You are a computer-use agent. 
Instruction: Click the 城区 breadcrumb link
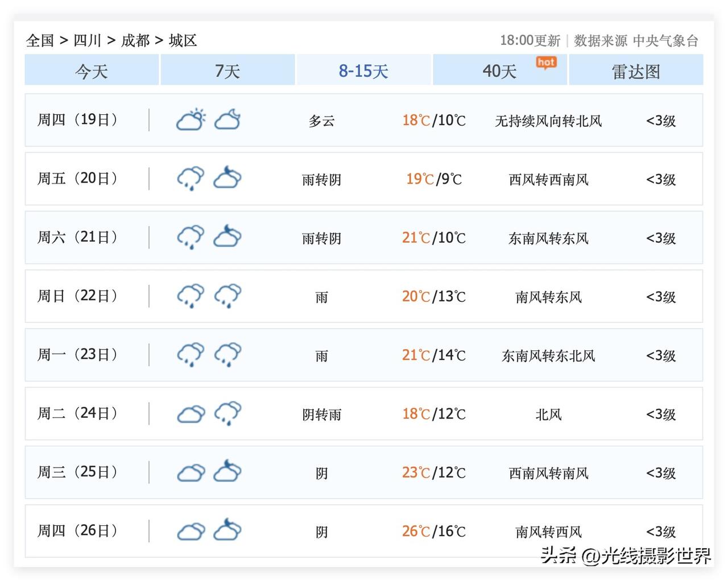point(183,40)
